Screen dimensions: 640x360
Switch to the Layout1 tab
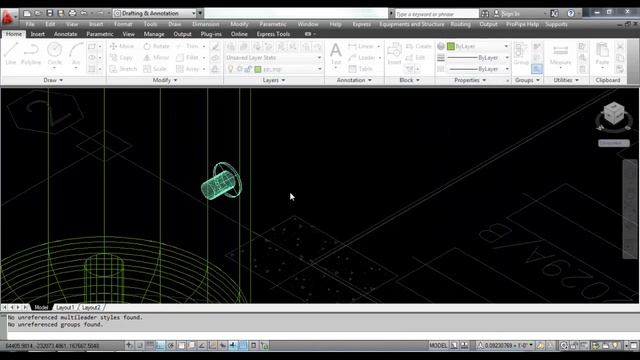point(65,307)
